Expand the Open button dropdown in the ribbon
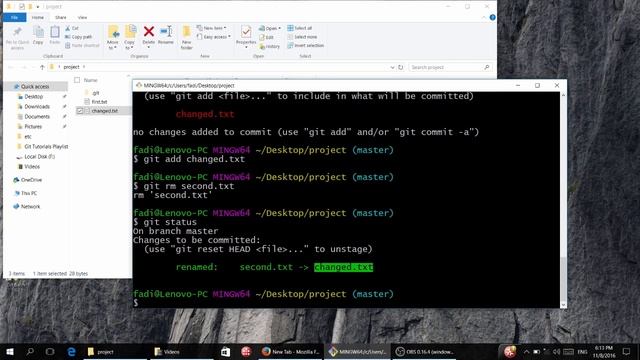The image size is (640, 360). click(280, 28)
